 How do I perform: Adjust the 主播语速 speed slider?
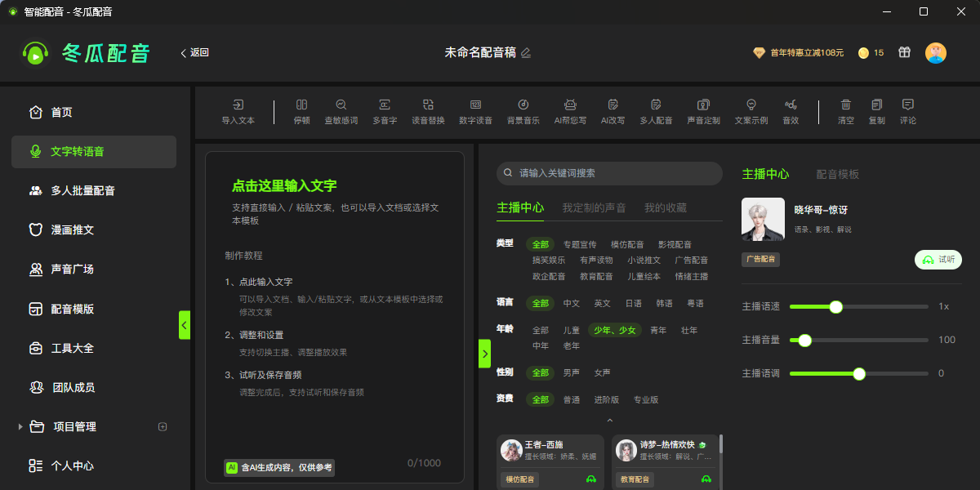pos(859,307)
